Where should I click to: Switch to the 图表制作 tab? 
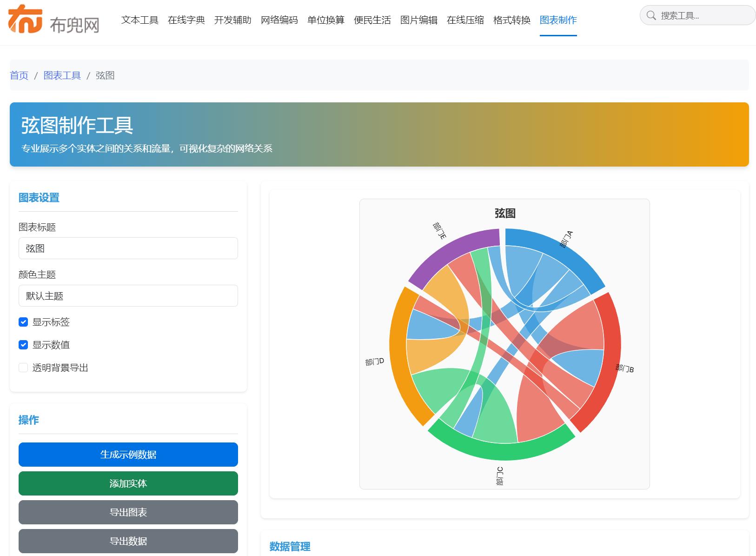[x=557, y=20]
